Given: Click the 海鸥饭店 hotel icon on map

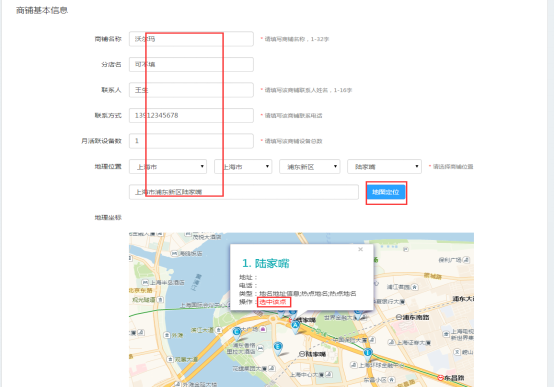Looking at the screenshot, I should pyautogui.click(x=175, y=253).
